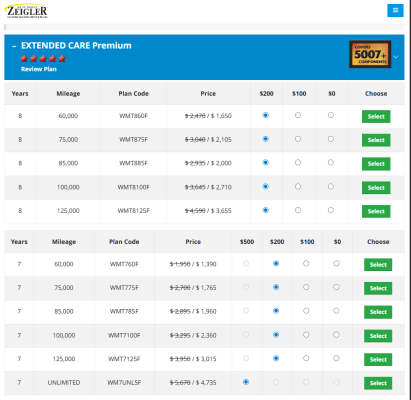This screenshot has width=411, height=400.
Task: Collapse the EXTENDED CARE Premium section
Action: [14, 46]
